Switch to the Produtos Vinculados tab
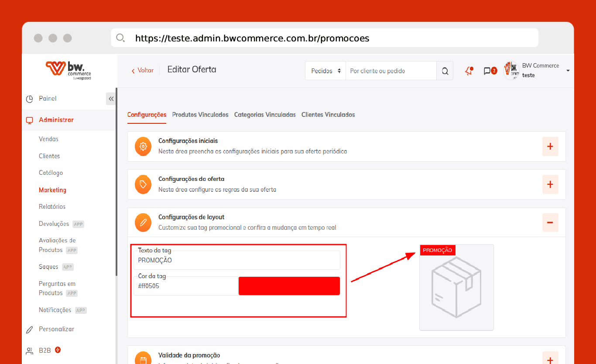 (x=200, y=115)
